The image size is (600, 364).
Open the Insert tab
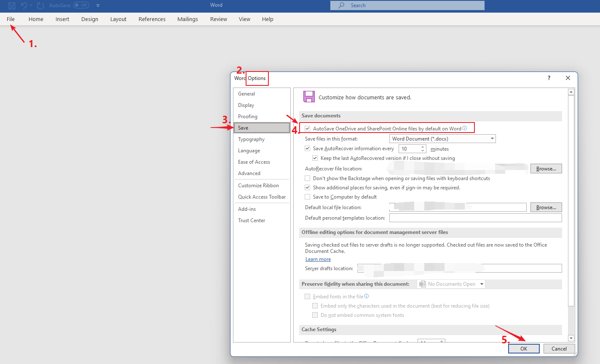(x=62, y=19)
